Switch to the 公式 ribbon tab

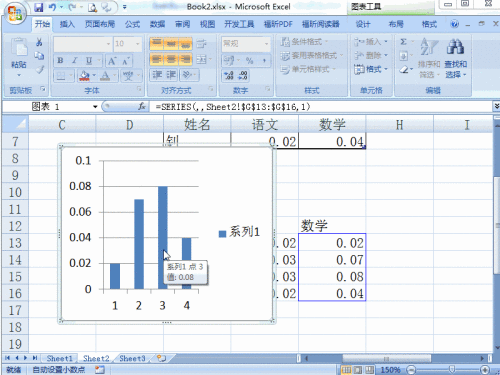(x=132, y=24)
